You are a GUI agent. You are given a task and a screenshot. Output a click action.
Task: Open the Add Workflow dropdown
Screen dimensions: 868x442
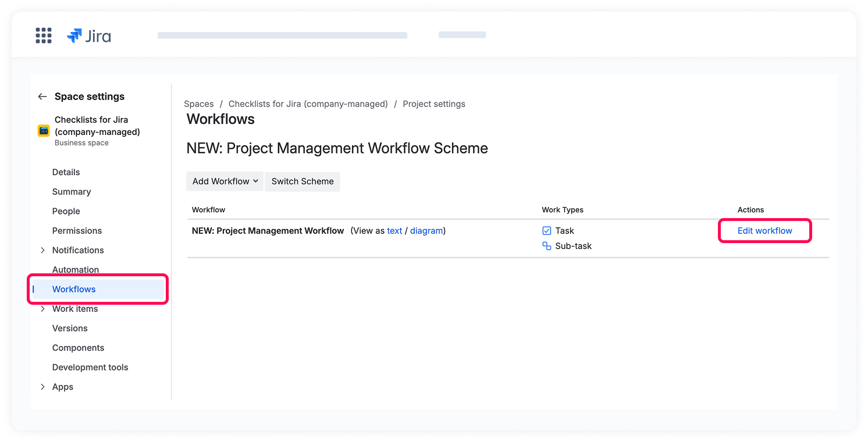pos(225,181)
